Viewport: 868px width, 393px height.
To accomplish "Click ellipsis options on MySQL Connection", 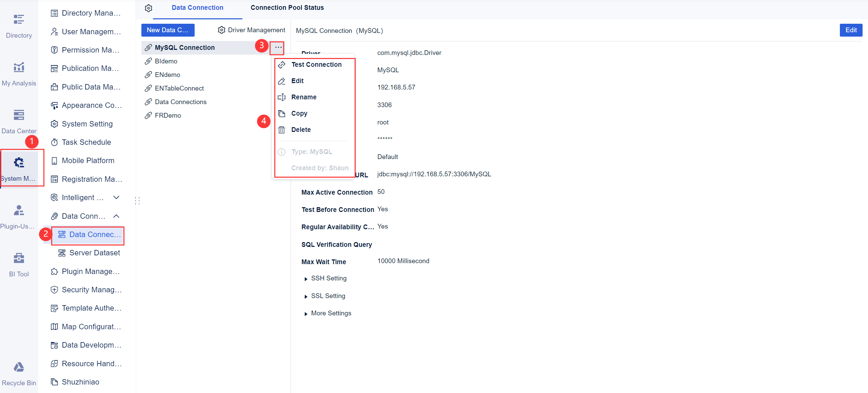I will pos(277,48).
